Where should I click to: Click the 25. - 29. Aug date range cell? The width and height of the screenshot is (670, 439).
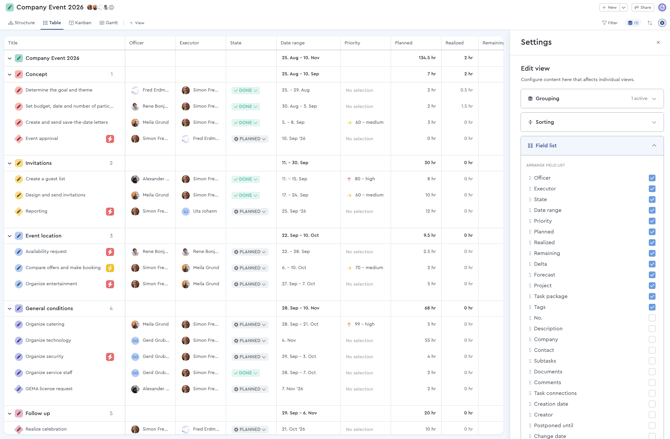[296, 90]
